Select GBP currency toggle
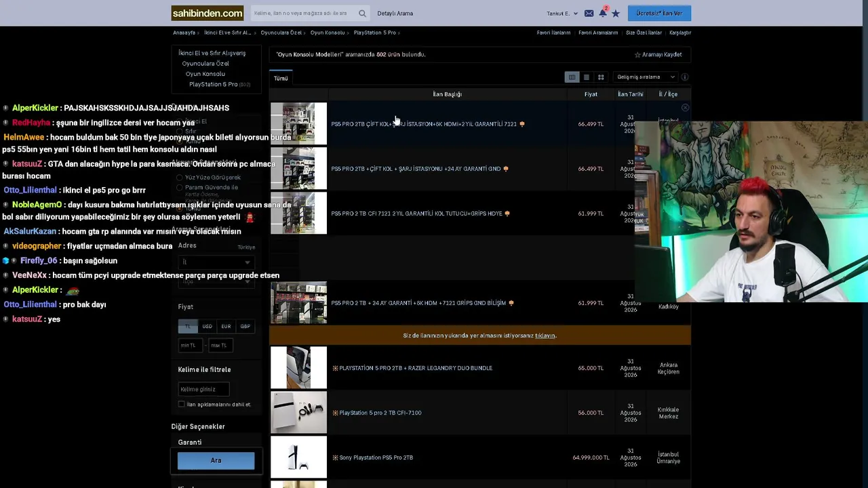Image resolution: width=868 pixels, height=488 pixels. pyautogui.click(x=245, y=327)
